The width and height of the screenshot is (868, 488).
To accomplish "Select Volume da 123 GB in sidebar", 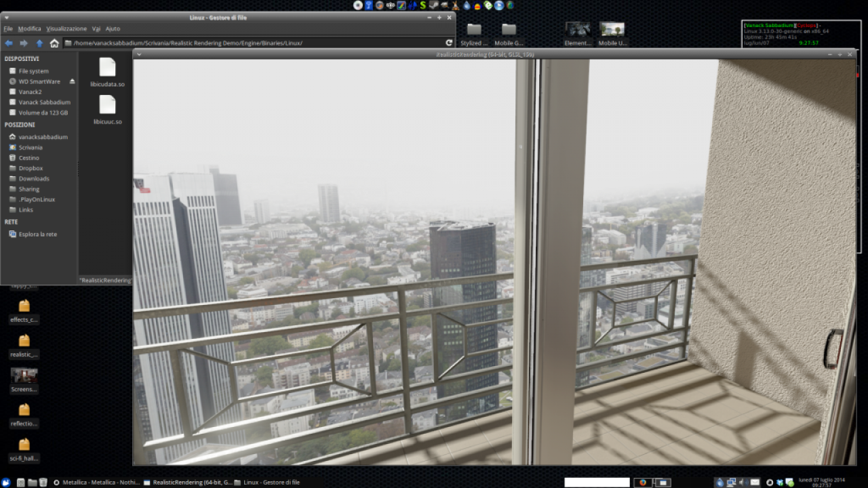I will click(x=39, y=113).
